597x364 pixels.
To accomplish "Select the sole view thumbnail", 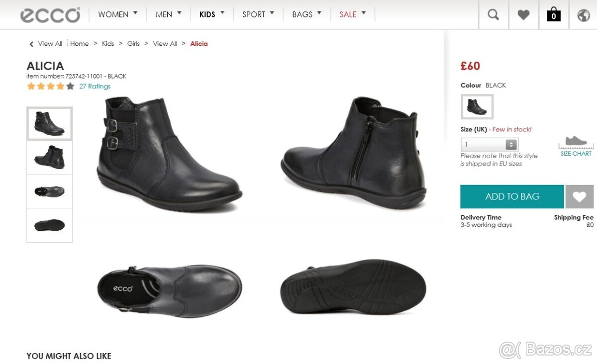I will coord(49,225).
